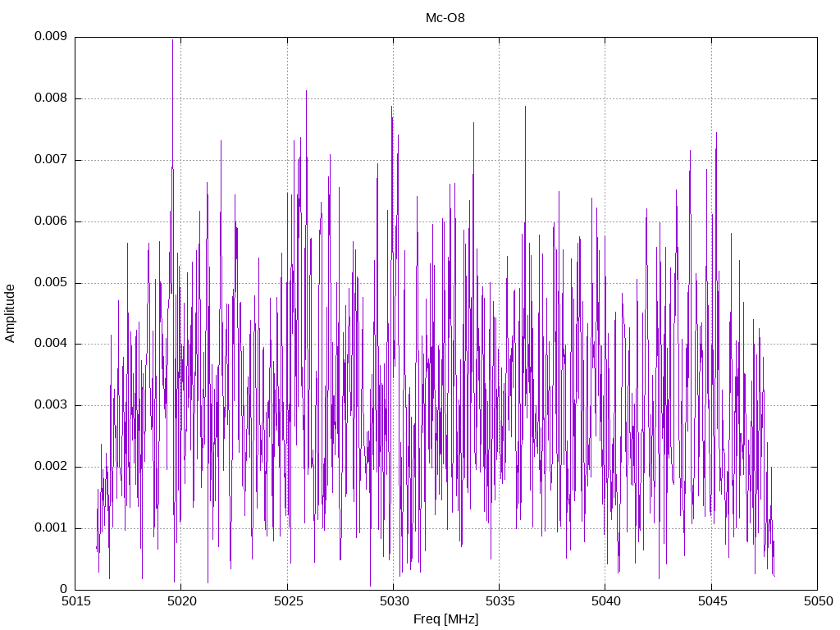The height and width of the screenshot is (630, 840).
Task: Click the 0.008 y-axis tick label
Action: (51, 98)
